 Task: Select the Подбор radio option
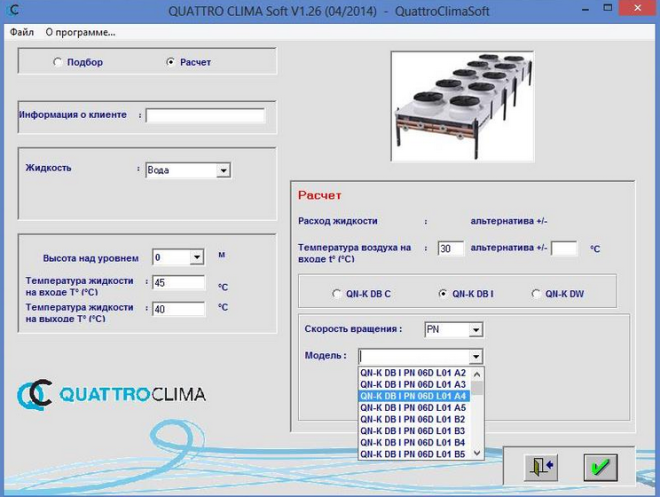click(x=57, y=62)
